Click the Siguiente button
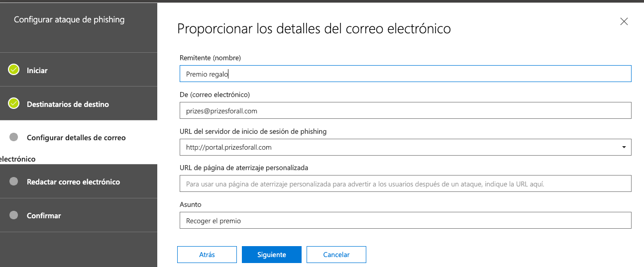Viewport: 644px width, 267px height. pyautogui.click(x=271, y=255)
